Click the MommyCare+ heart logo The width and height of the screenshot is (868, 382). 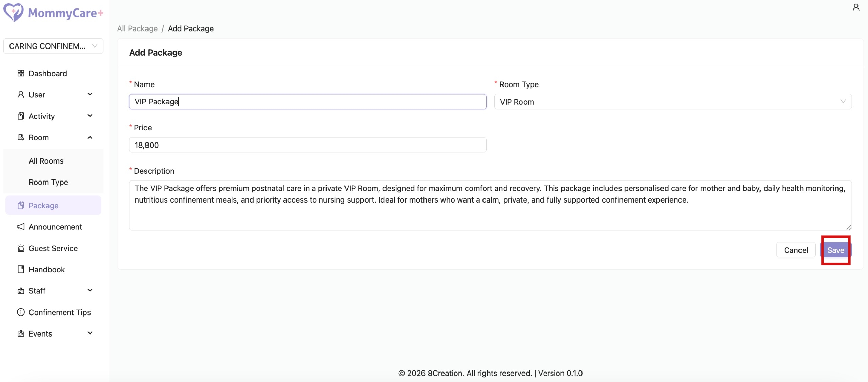coord(13,13)
